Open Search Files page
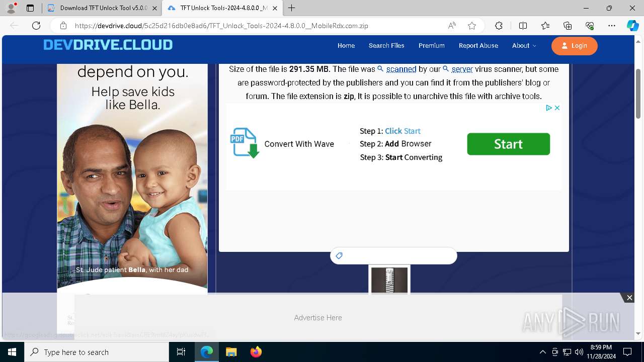This screenshot has height=362, width=644. [386, 45]
